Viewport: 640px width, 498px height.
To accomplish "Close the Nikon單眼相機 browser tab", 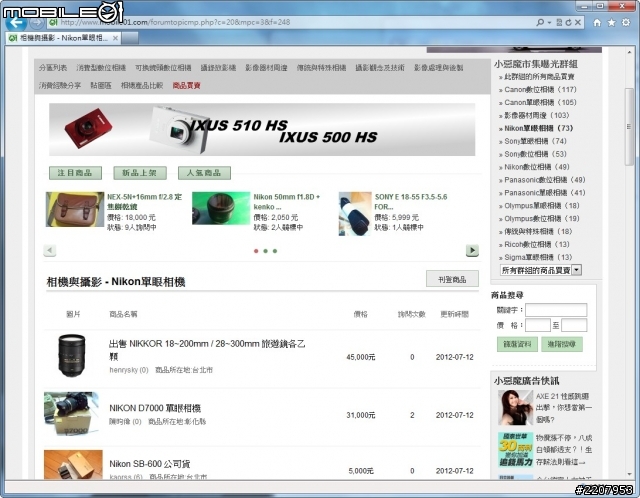I will (115, 38).
